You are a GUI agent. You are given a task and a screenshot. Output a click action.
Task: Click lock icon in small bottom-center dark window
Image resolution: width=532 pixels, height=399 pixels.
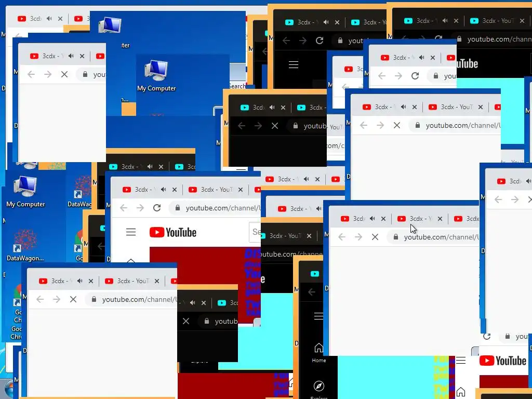point(206,321)
